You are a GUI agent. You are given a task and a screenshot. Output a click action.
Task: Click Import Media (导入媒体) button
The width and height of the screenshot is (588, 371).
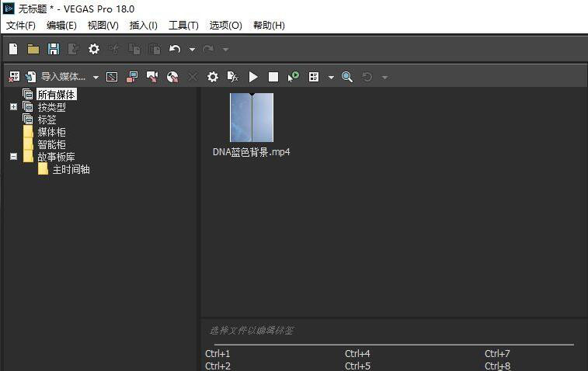55,77
